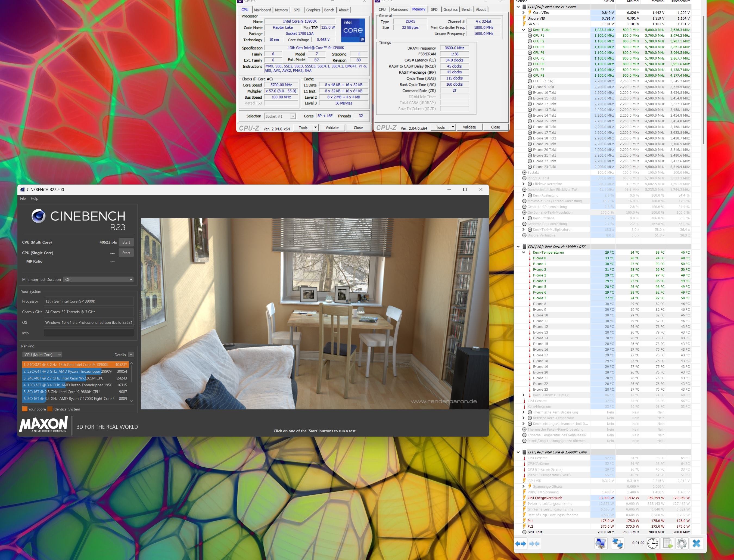Start logging with sheet-plus icon
The width and height of the screenshot is (734, 560).
pos(668,543)
